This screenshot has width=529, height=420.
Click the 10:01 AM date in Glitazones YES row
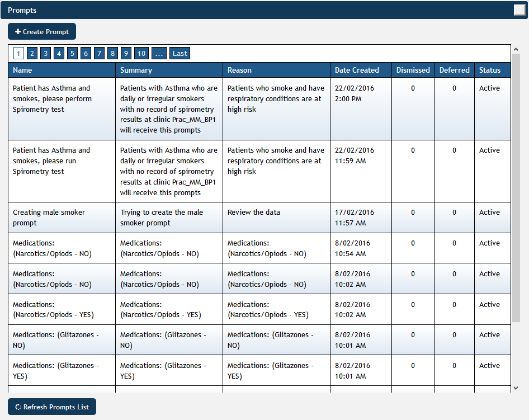361,370
